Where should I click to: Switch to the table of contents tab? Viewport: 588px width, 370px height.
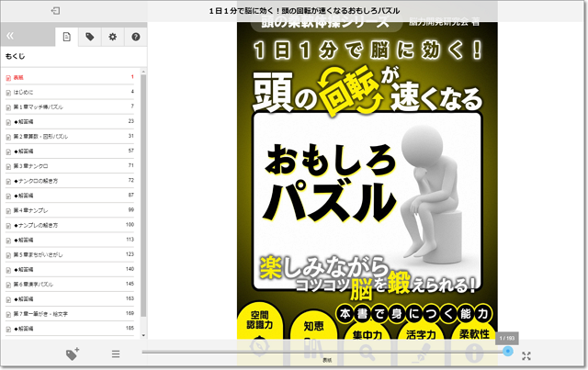66,37
